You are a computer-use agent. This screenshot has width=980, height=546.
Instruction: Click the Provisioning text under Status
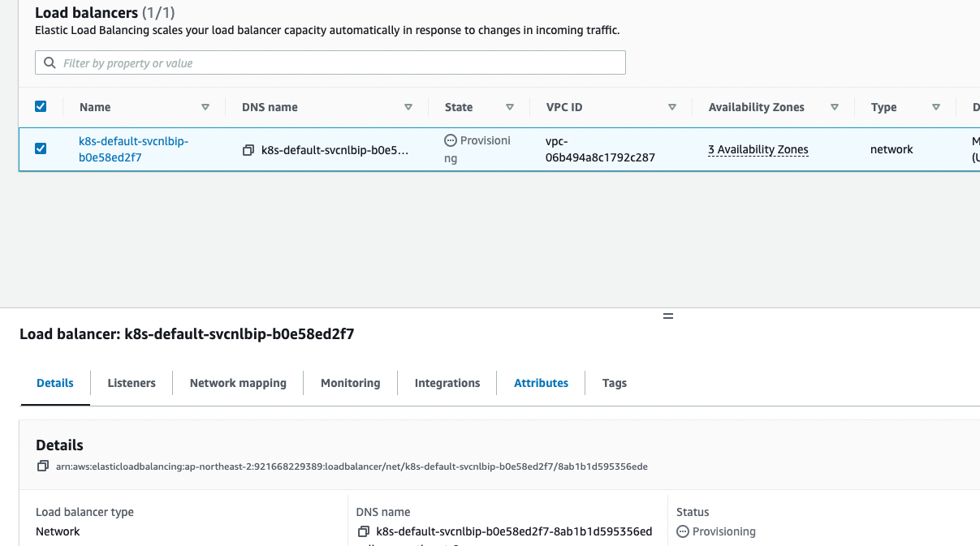724,531
